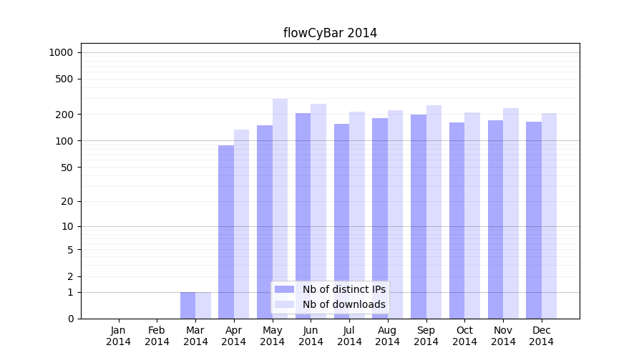Click the Nb of distinct IPs legend swatch
Image resolution: width=644 pixels, height=358 pixels.
pyautogui.click(x=284, y=289)
